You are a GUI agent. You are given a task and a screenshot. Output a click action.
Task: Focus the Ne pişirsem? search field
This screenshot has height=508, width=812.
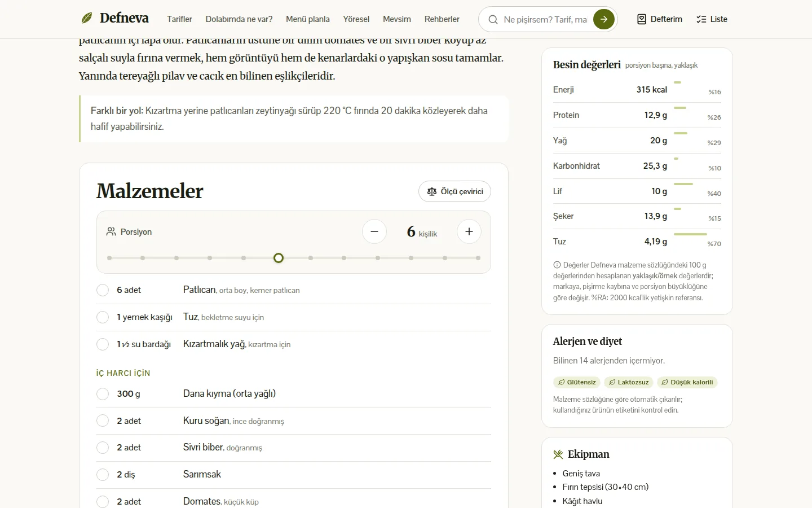545,20
